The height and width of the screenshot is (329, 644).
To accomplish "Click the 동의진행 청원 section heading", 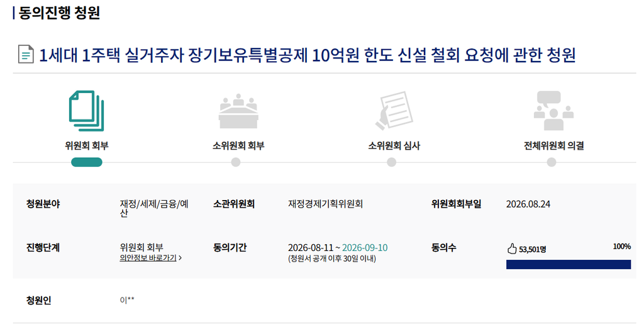I will click(x=60, y=13).
